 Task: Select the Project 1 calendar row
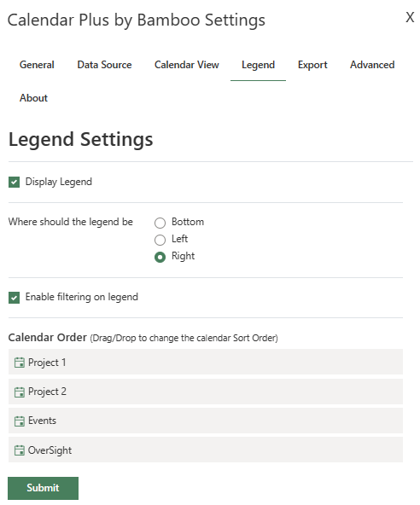[206, 362]
